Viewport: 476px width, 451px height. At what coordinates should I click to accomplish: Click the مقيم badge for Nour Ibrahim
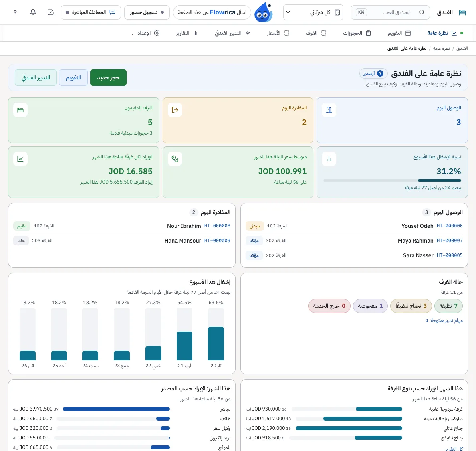(22, 226)
